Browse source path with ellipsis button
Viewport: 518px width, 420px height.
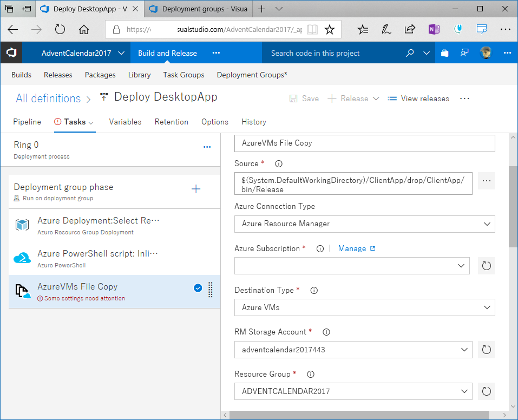(x=486, y=181)
